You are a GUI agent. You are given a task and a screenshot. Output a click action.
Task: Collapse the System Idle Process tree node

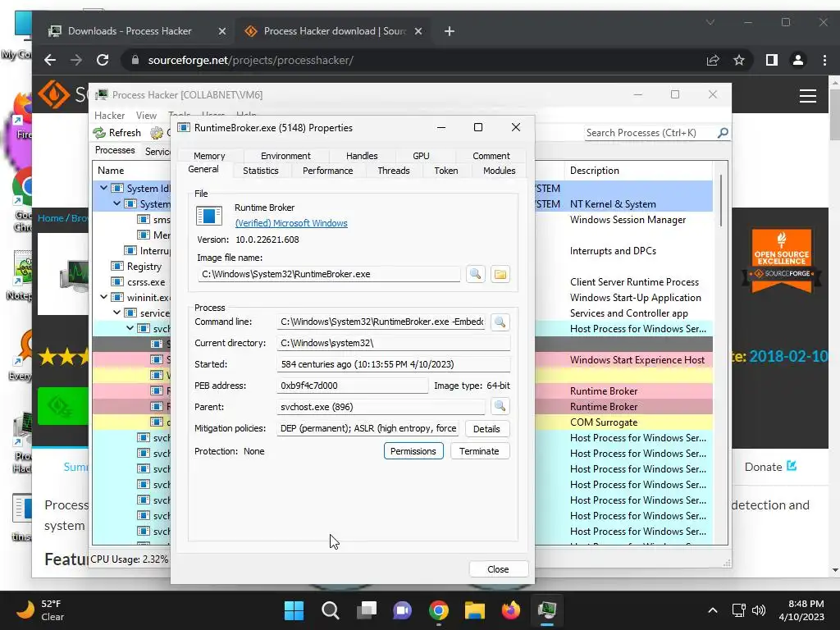point(104,188)
